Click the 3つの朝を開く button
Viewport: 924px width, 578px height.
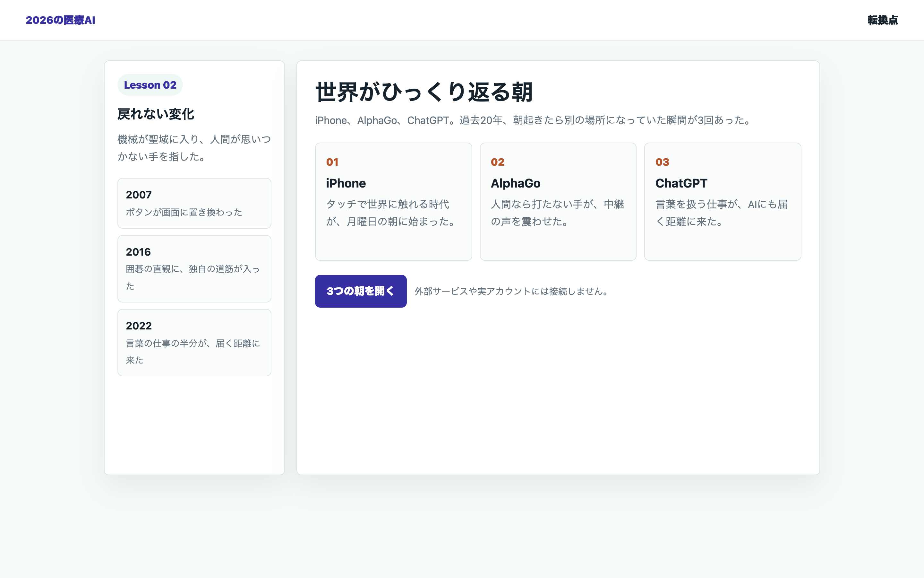coord(360,291)
